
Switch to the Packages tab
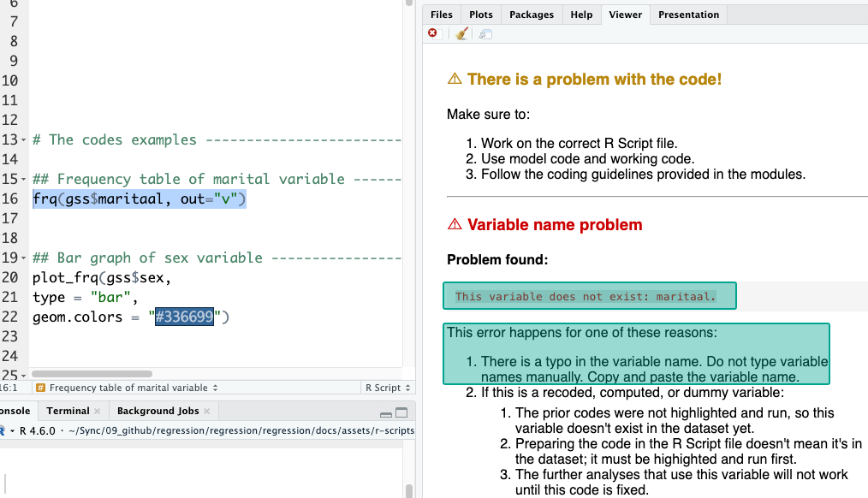532,15
